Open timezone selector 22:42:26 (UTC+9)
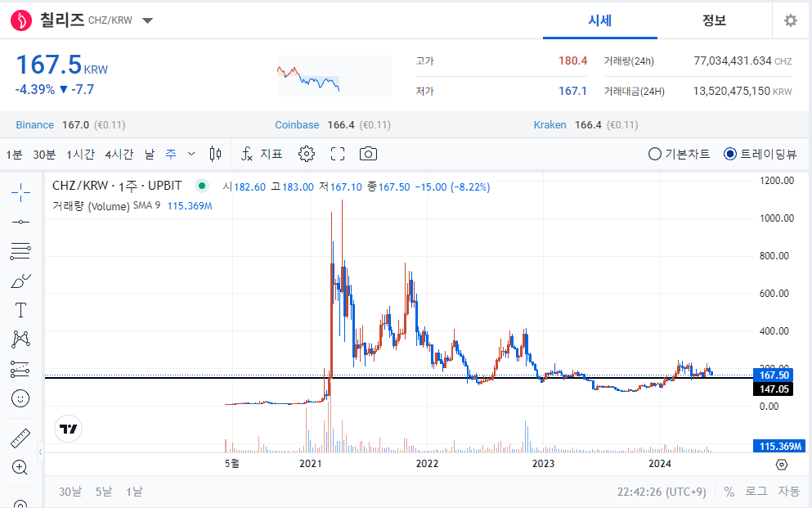The height and width of the screenshot is (508, 812). 662,492
